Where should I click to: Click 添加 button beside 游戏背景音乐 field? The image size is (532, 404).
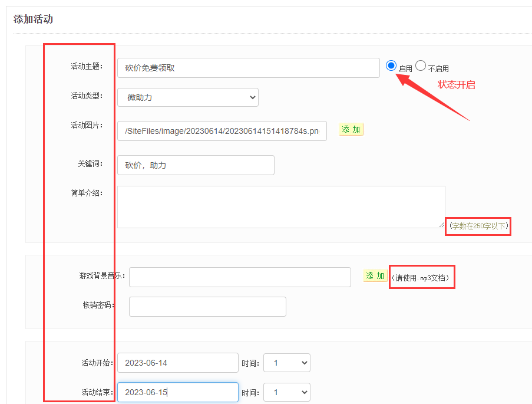coord(375,275)
